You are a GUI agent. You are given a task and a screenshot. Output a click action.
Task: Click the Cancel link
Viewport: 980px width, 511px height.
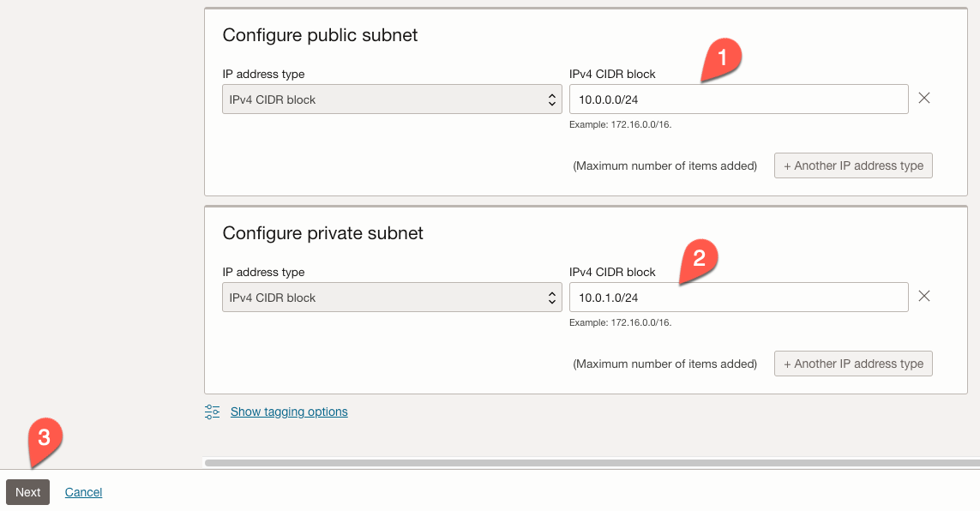[84, 492]
